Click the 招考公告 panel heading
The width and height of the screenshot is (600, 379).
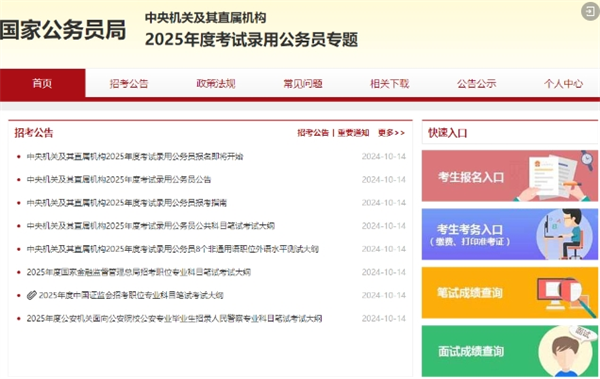[34, 133]
